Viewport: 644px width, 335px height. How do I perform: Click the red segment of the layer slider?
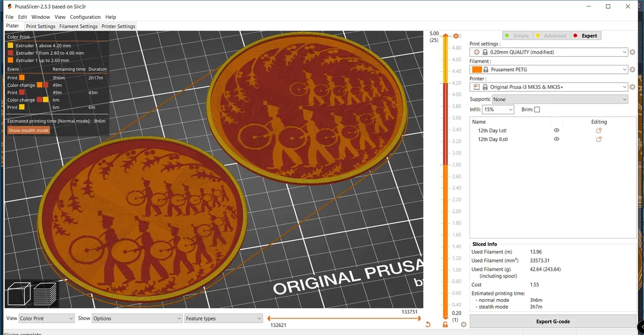click(x=445, y=123)
